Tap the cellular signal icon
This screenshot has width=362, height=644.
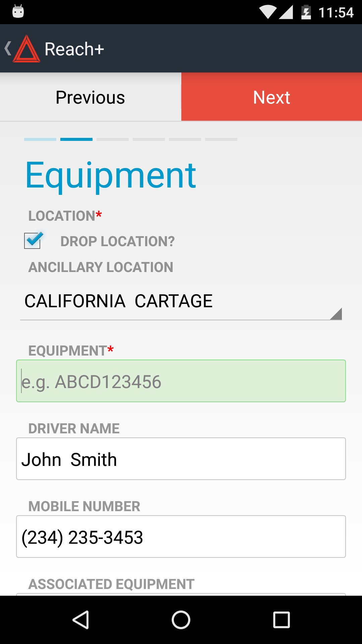point(286,12)
